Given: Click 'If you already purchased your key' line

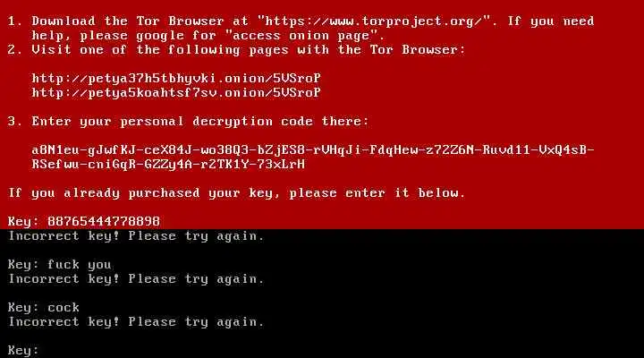Looking at the screenshot, I should (x=236, y=192).
